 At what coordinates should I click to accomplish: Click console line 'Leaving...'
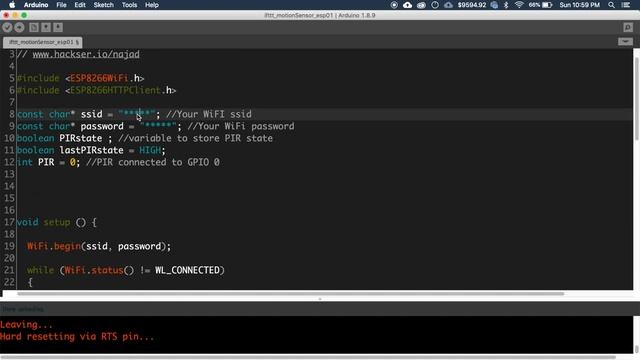pyautogui.click(x=27, y=325)
